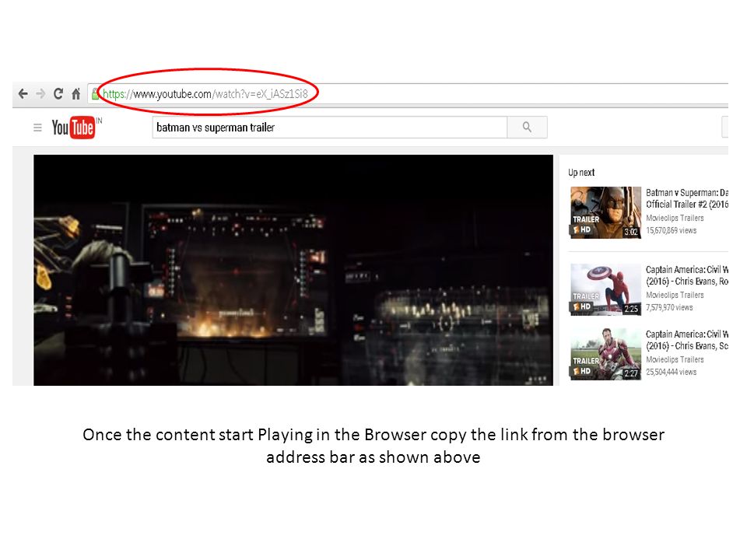Click the browser forward arrow

40,94
